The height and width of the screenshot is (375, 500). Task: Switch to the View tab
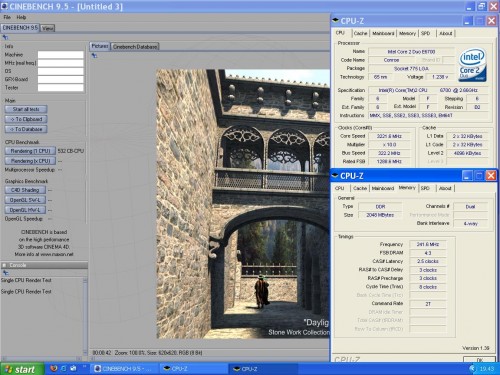pyautogui.click(x=47, y=29)
